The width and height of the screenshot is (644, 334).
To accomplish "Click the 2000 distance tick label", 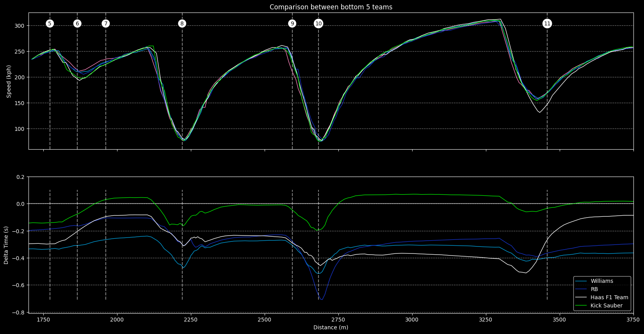I will pyautogui.click(x=117, y=319).
